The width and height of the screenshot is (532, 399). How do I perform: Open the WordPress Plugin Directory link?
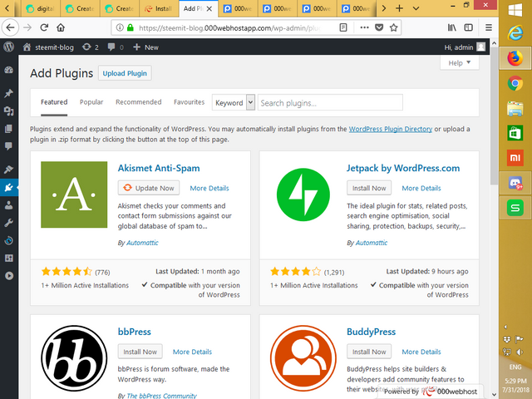pos(390,129)
